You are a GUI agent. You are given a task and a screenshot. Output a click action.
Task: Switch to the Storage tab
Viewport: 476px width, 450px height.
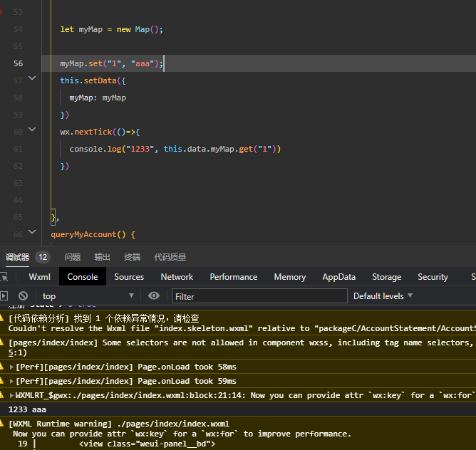[x=387, y=277]
